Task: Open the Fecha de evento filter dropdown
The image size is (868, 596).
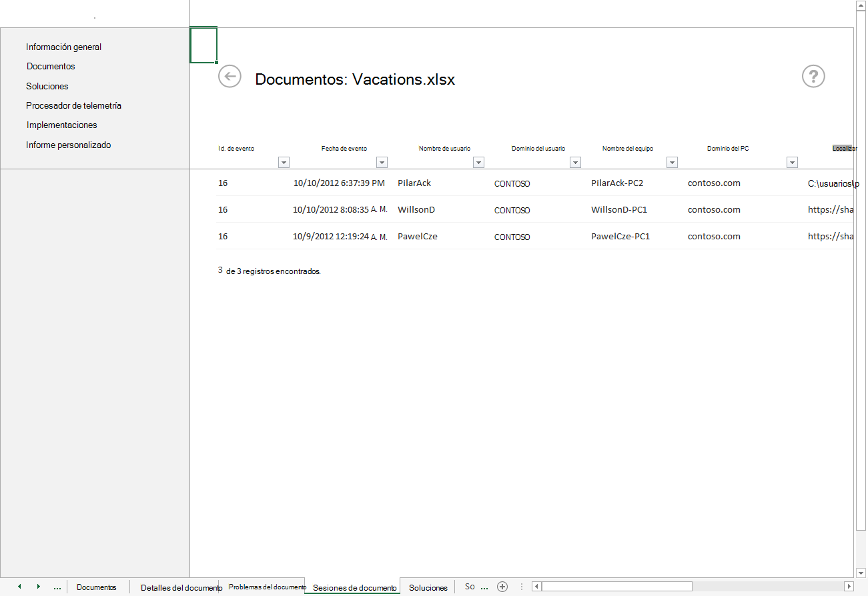Action: coord(382,162)
